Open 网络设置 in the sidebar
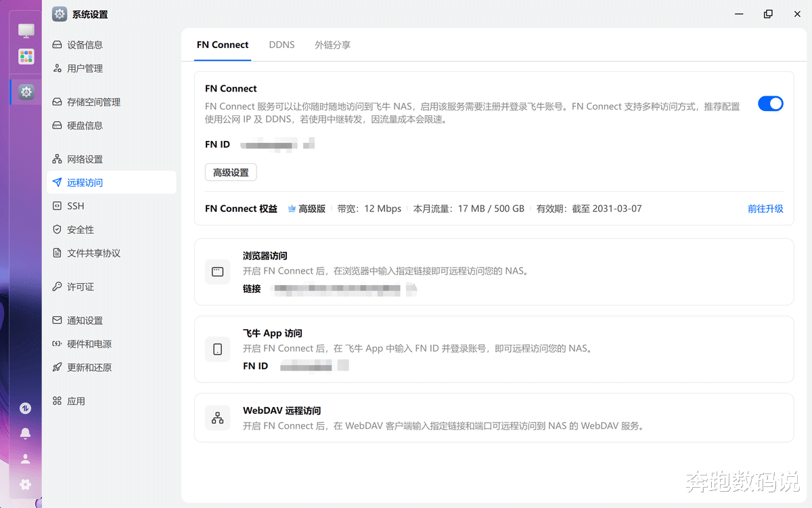Screen dimensions: 812x508 click(x=112, y=159)
